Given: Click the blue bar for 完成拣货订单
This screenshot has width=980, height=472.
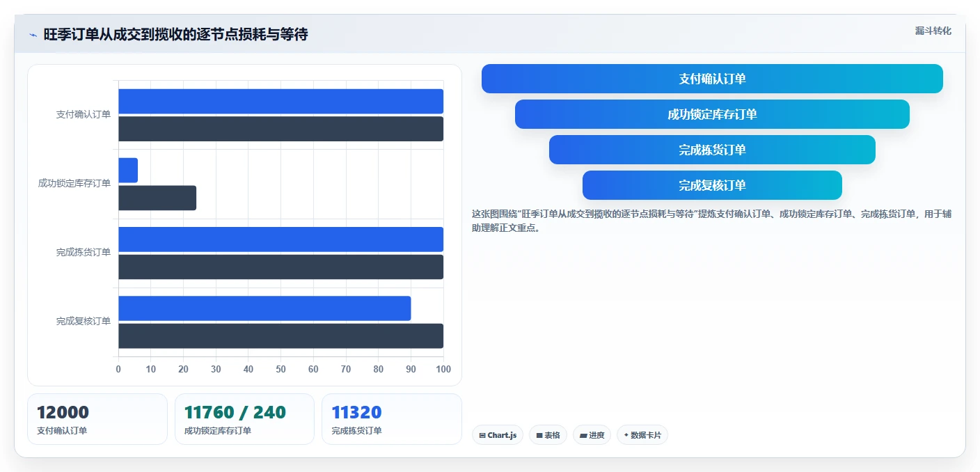Looking at the screenshot, I should point(280,239).
